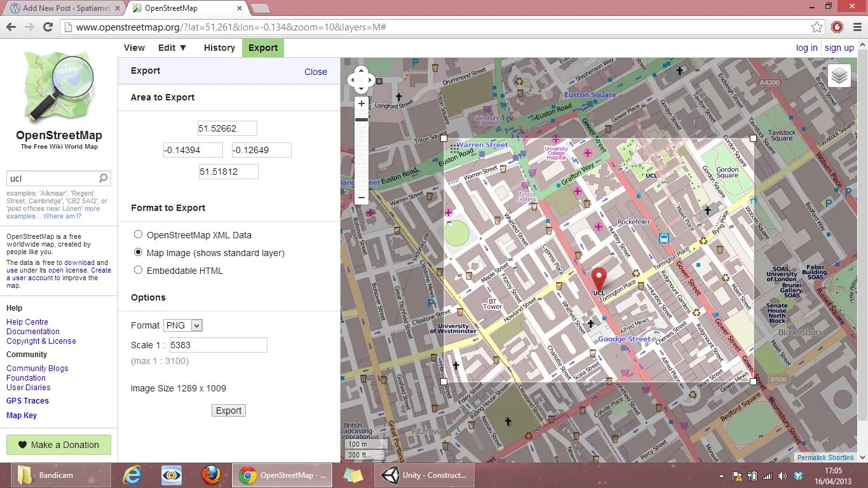Switch to the View tab
Image resolution: width=868 pixels, height=488 pixels.
tap(134, 48)
